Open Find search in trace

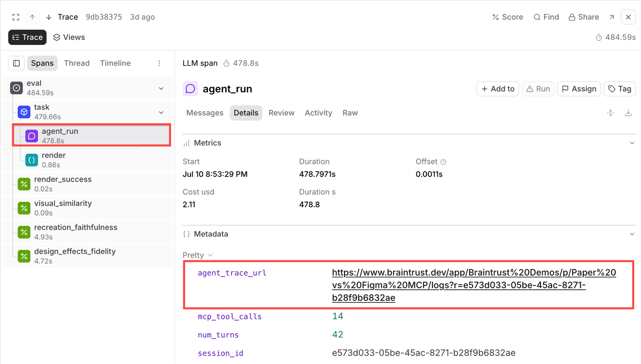(546, 17)
